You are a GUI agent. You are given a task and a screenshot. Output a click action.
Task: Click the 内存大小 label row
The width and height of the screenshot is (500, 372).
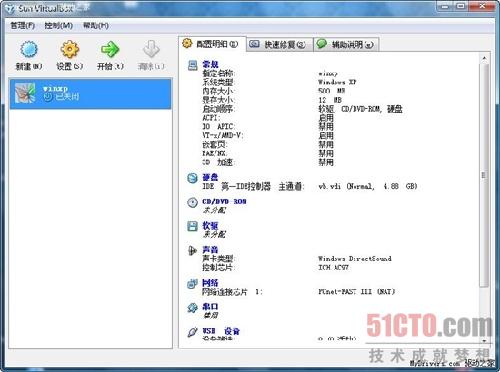218,91
